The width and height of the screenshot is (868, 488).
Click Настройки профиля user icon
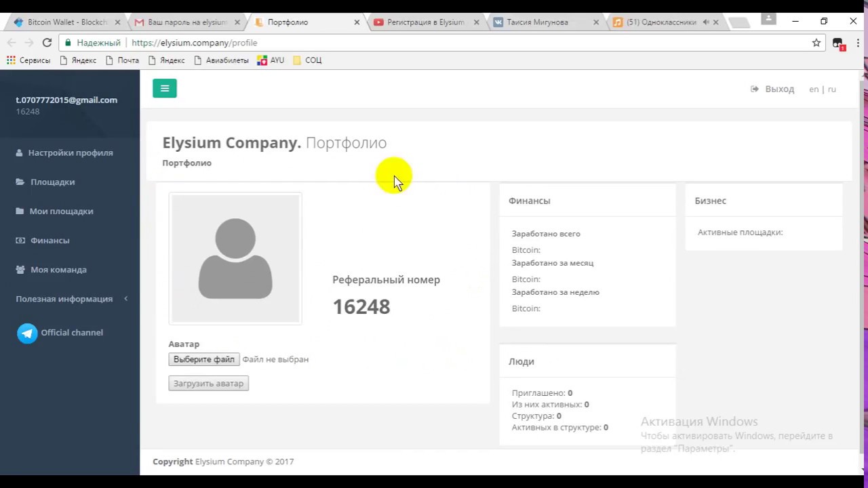pos(20,152)
